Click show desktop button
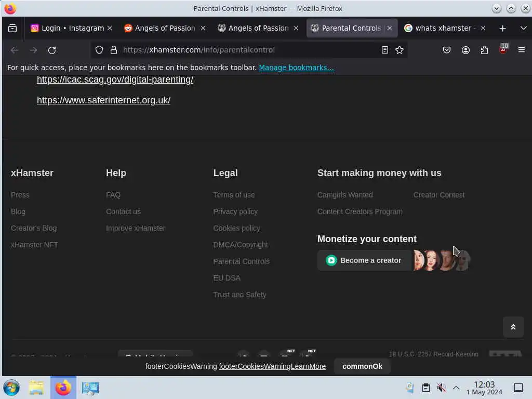The width and height of the screenshot is (532, 399). pos(518,388)
